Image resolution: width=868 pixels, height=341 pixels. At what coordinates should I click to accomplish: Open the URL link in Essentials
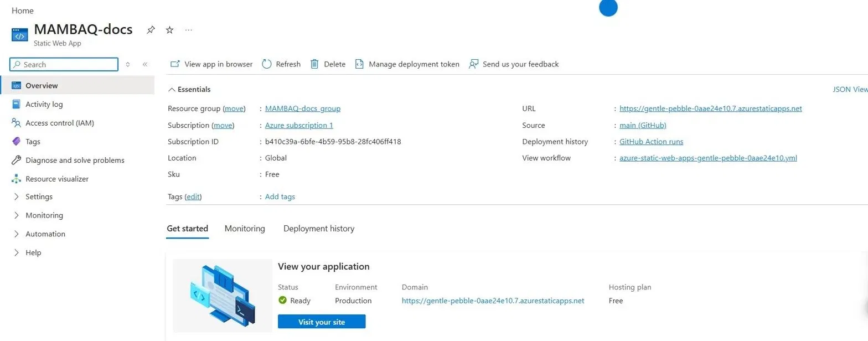711,108
